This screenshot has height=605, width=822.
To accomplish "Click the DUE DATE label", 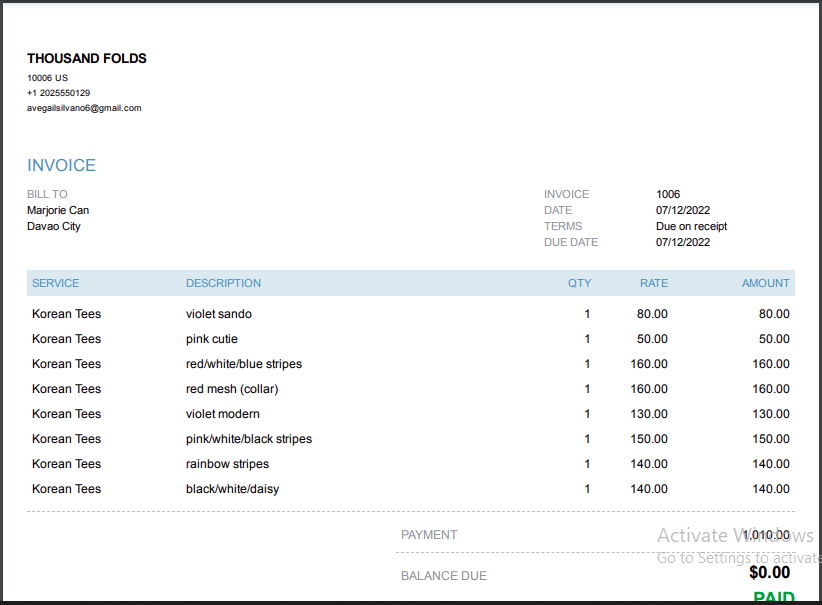I will 571,242.
